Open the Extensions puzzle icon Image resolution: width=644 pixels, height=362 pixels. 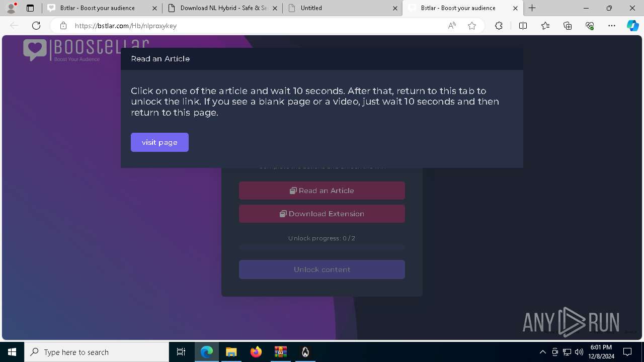[499, 26]
